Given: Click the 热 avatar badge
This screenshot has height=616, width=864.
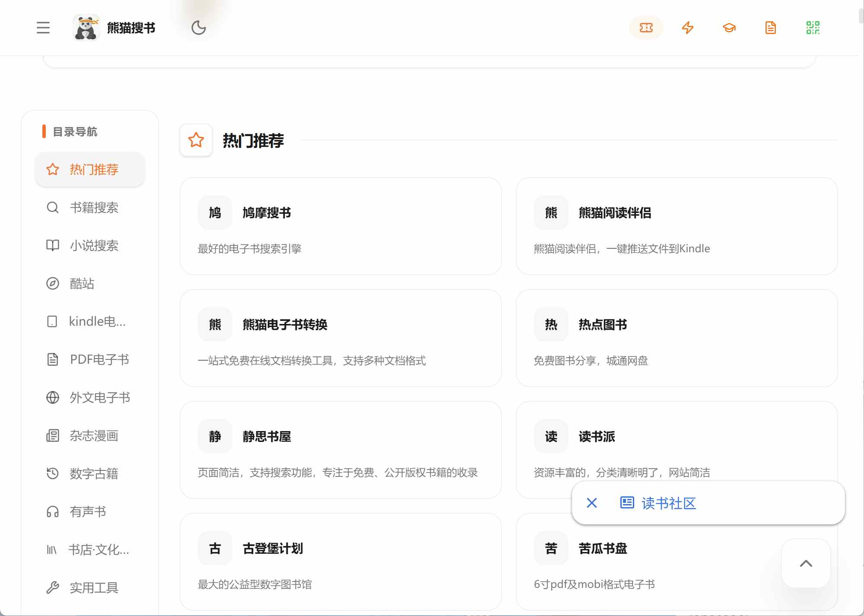Looking at the screenshot, I should point(551,324).
